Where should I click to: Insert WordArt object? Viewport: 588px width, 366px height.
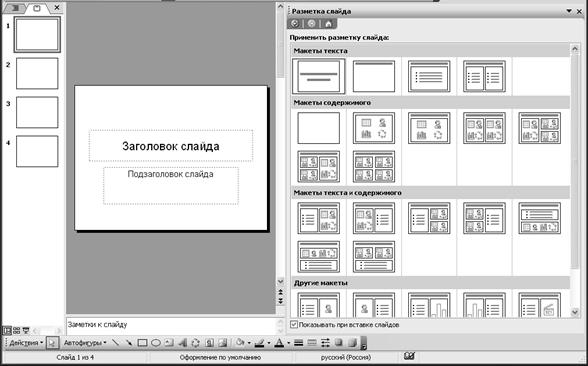click(182, 343)
